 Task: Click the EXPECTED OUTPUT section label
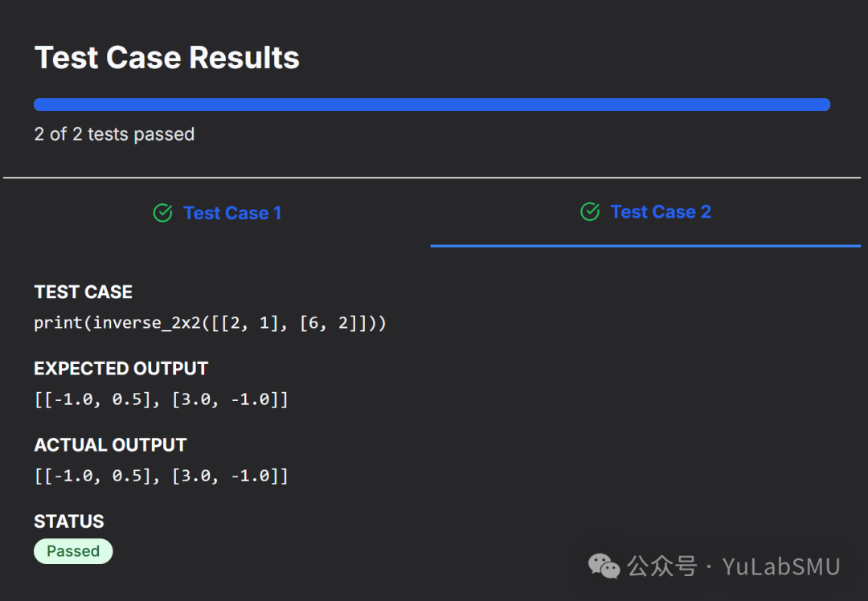tap(121, 369)
